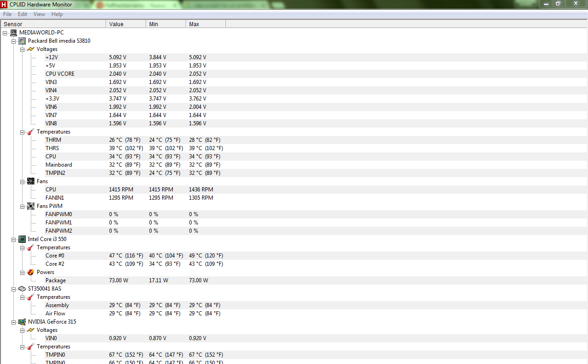
Task: Click the 73.00 W Package value
Action: 119,280
